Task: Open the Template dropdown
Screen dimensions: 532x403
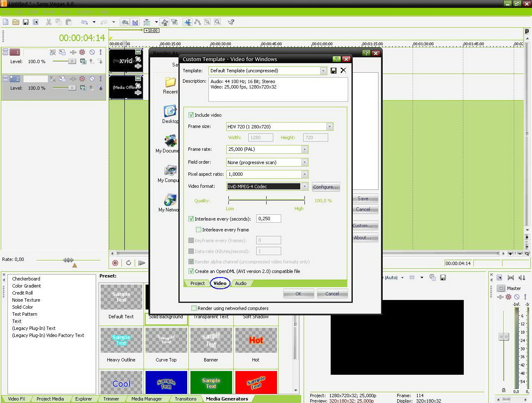Action: [323, 71]
